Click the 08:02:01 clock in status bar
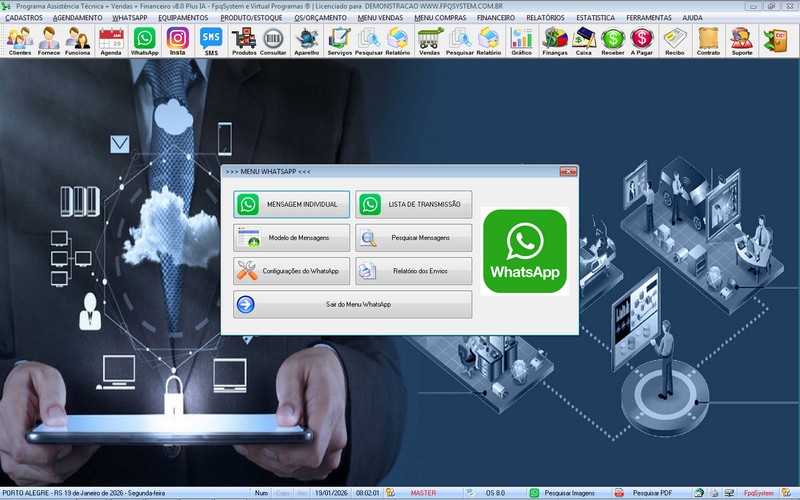The height and width of the screenshot is (500, 800). coord(367,493)
